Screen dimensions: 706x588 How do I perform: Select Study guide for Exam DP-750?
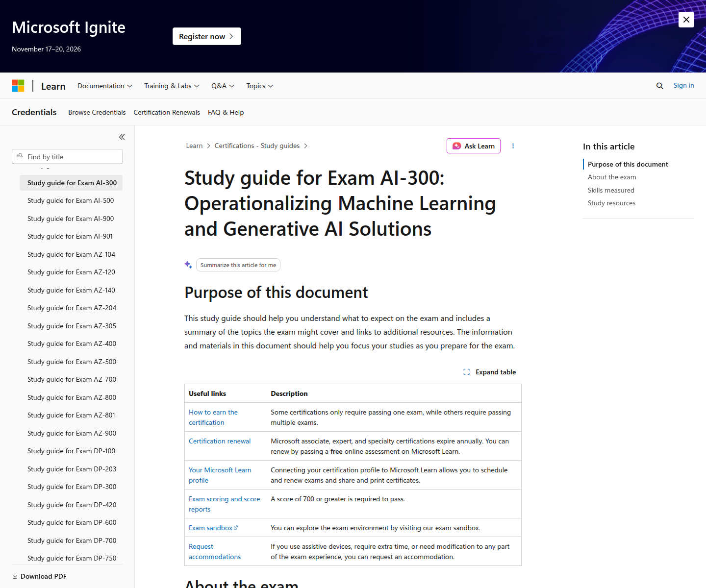click(x=71, y=558)
